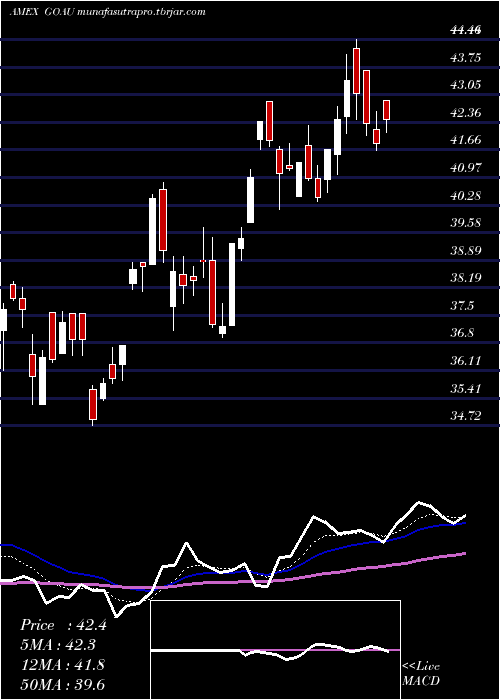Click the 41.66 price axis label

click(x=466, y=140)
